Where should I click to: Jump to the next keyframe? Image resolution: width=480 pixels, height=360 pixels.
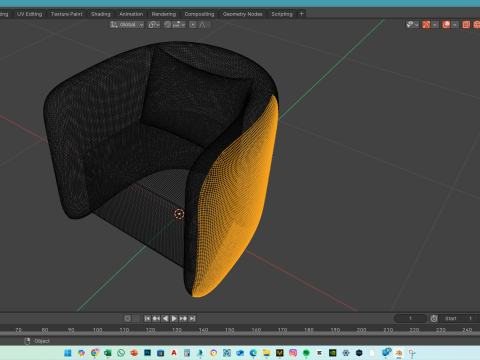coord(183,319)
